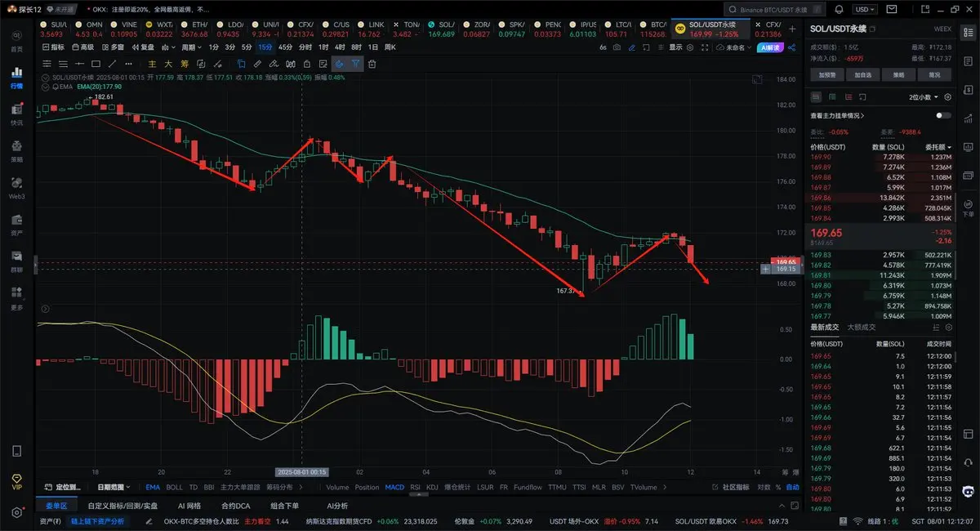Image resolution: width=980 pixels, height=531 pixels.
Task: Open the 周期 period dropdown
Action: [191, 47]
